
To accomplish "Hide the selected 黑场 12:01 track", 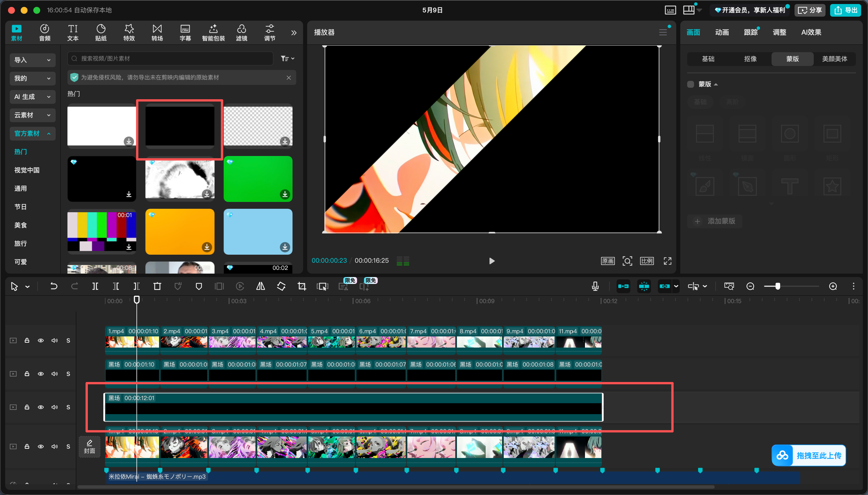I will click(x=40, y=407).
